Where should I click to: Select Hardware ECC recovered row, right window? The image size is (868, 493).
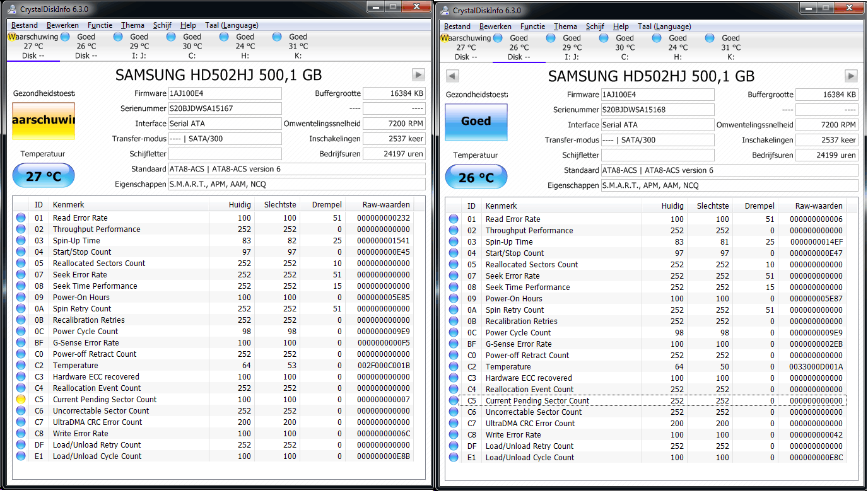coord(645,378)
